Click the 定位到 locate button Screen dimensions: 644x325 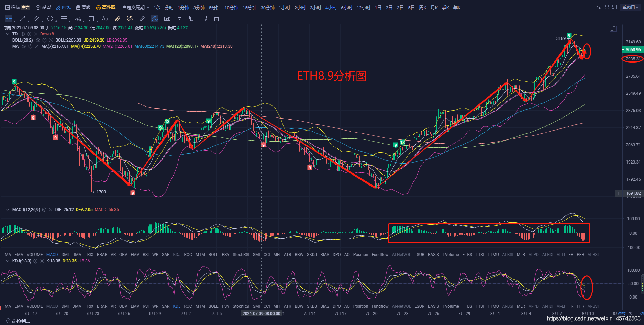point(18,321)
